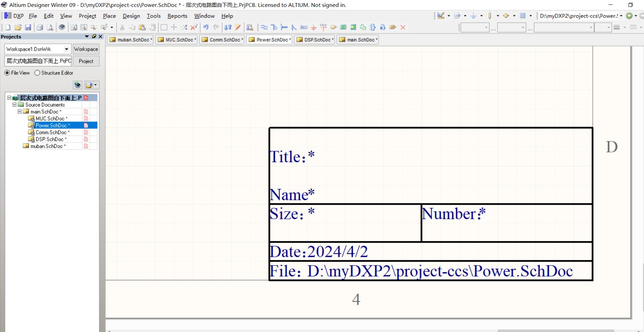The height and width of the screenshot is (332, 644).
Task: Open the Design menu
Action: [131, 16]
